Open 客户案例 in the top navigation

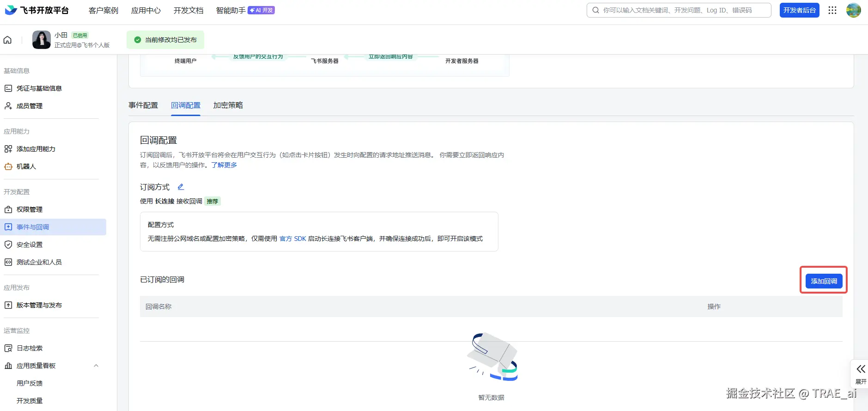coord(103,10)
